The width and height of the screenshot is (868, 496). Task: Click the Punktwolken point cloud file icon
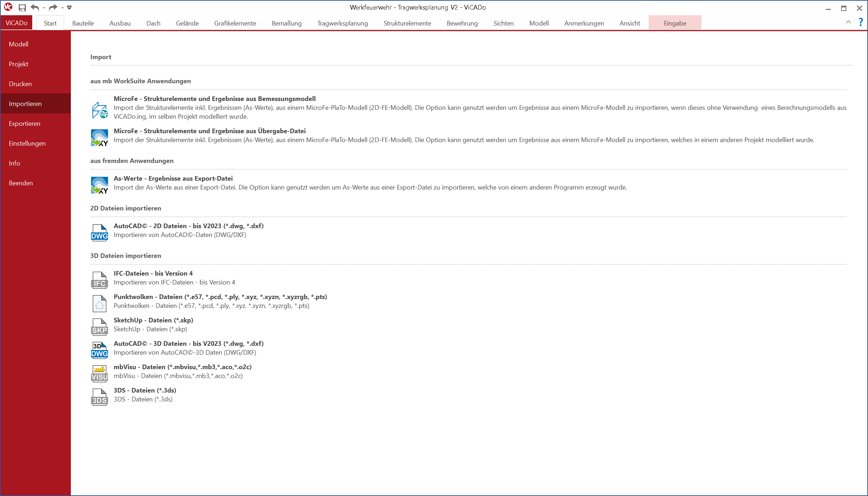pos(100,304)
